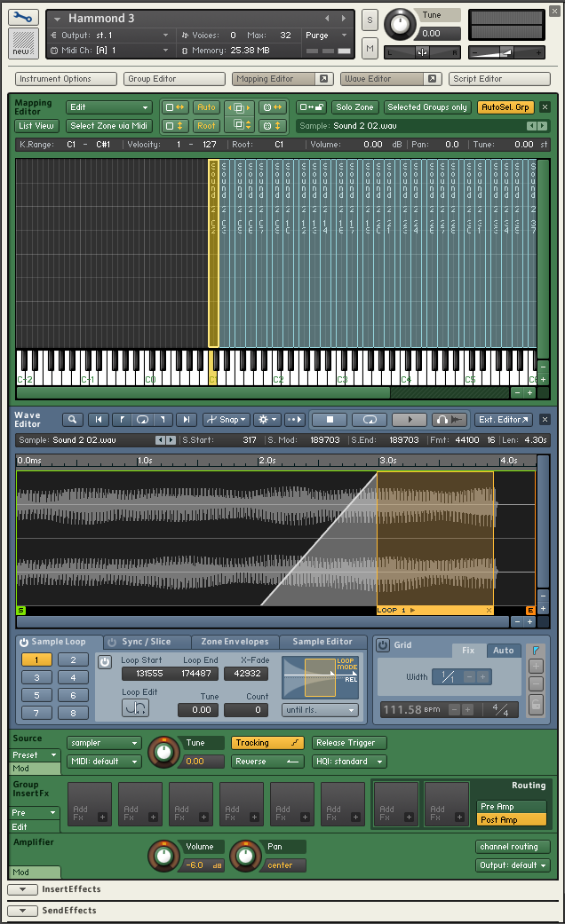Stop sample playback in Wave Editor
Viewport: 565px width, 924px height.
(330, 420)
